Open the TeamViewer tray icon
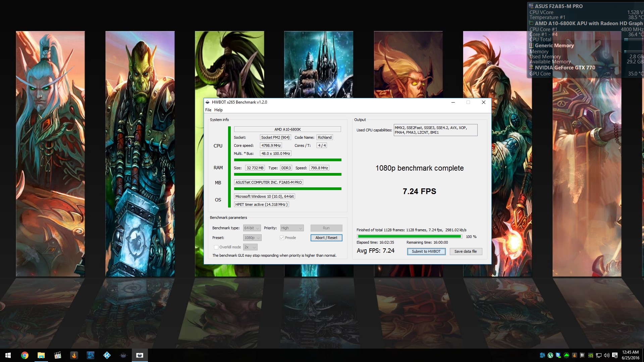 click(558, 355)
